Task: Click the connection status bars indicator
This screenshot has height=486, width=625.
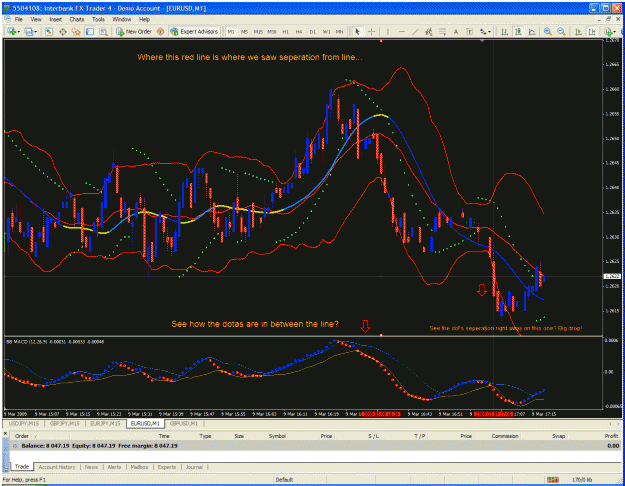Action: point(552,479)
